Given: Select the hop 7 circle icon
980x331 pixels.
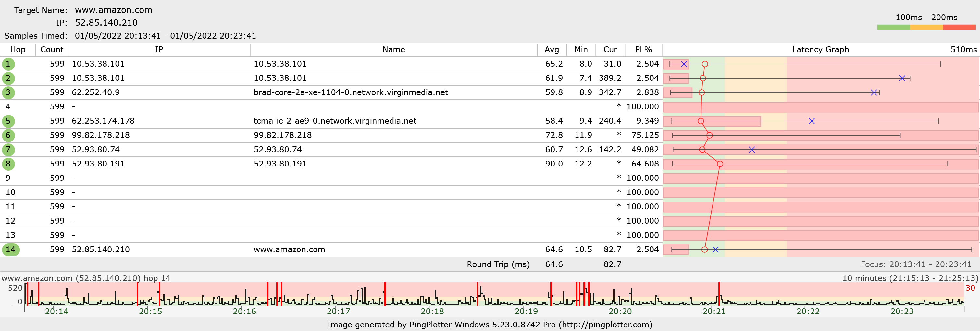Looking at the screenshot, I should coord(8,150).
